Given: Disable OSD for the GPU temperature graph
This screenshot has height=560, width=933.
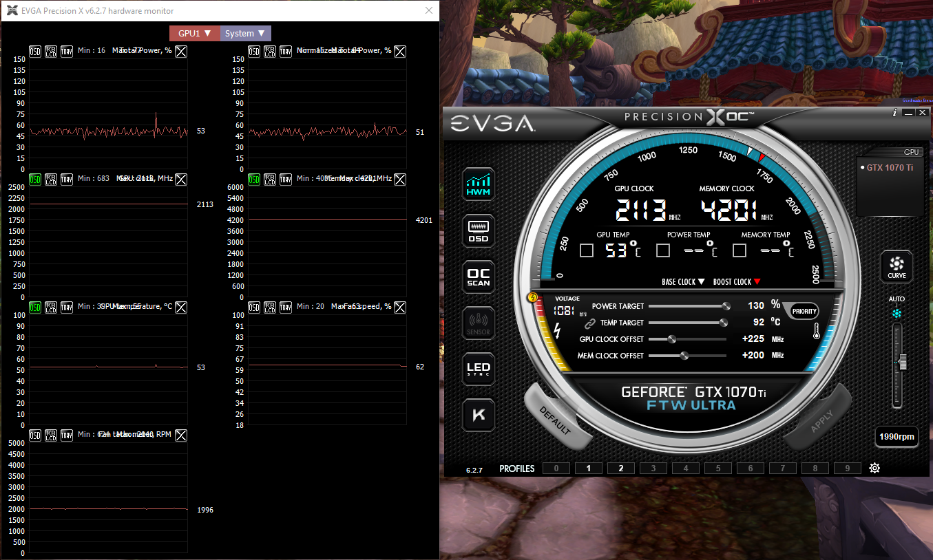Looking at the screenshot, I should click(35, 307).
